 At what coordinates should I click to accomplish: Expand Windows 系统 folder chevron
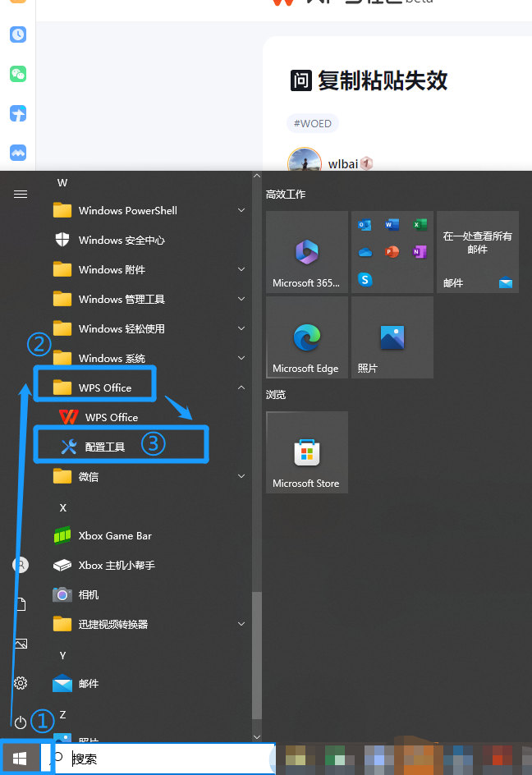(x=241, y=358)
